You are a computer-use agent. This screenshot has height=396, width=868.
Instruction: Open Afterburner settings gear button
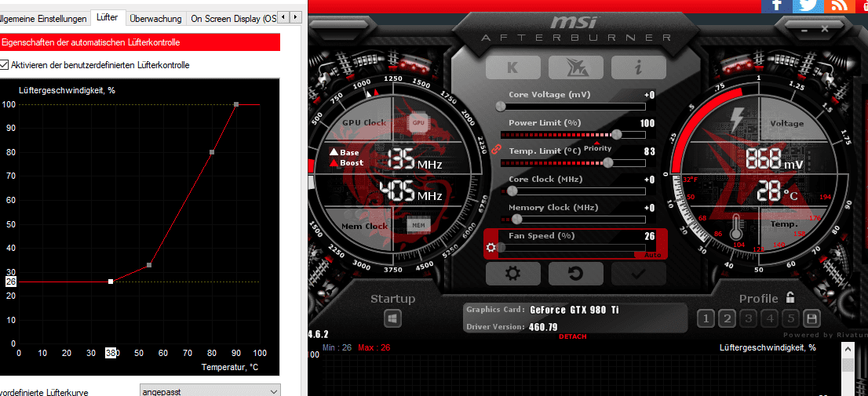tap(512, 273)
